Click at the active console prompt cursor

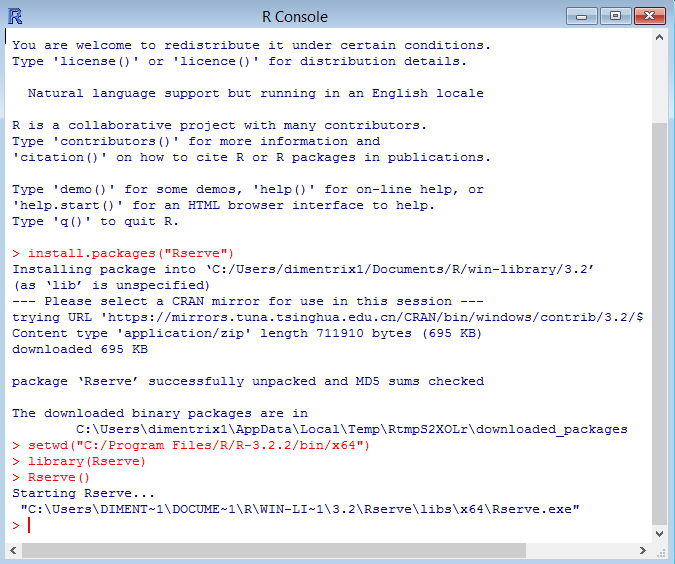[x=29, y=525]
